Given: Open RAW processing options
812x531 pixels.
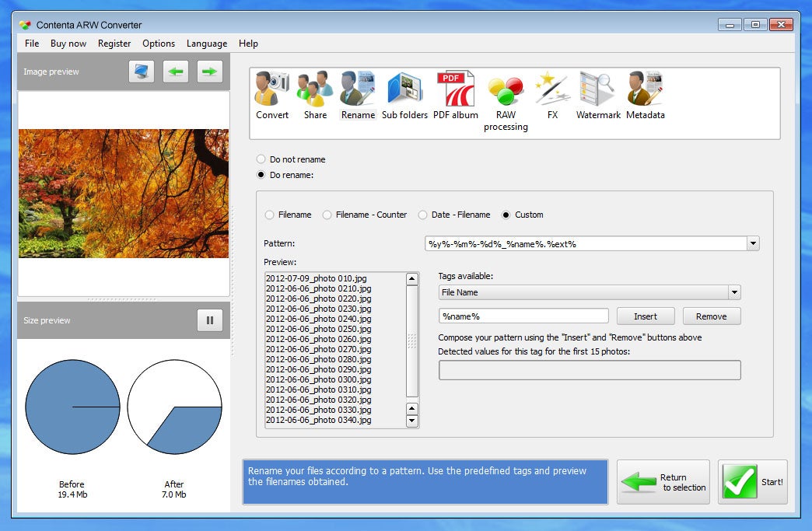Looking at the screenshot, I should (x=506, y=103).
